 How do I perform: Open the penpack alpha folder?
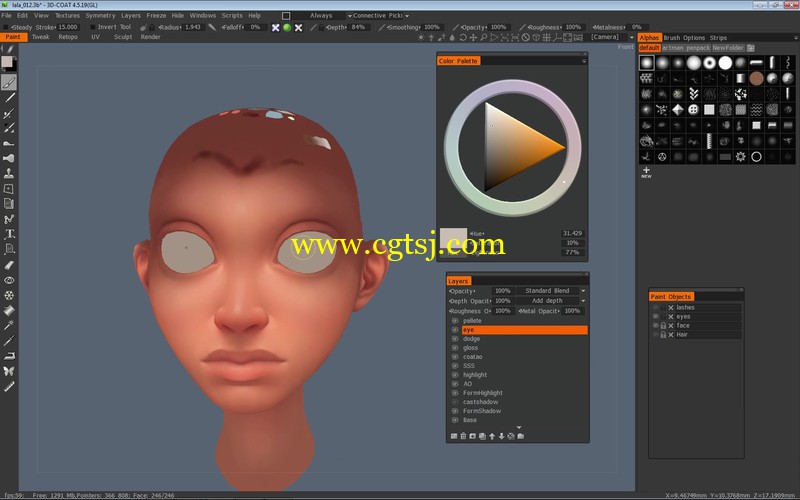tap(698, 48)
